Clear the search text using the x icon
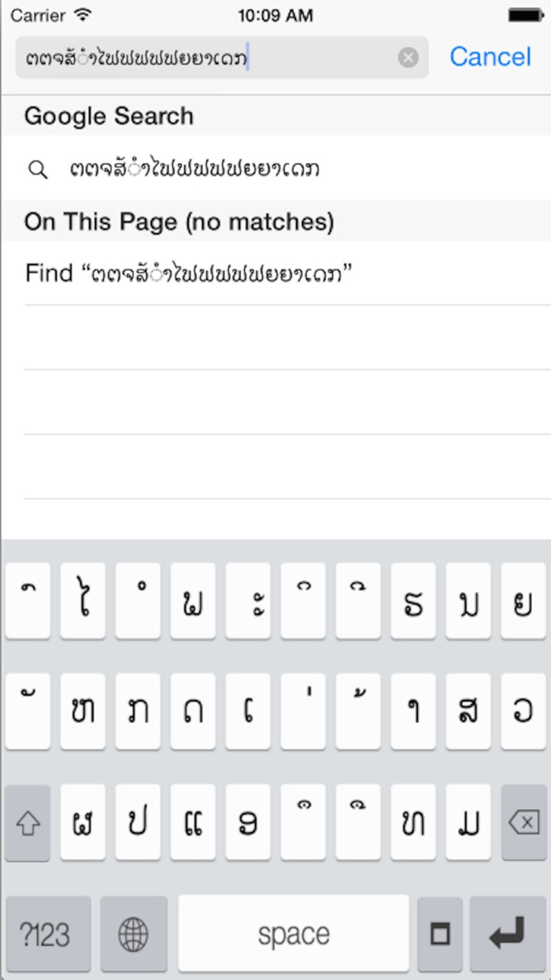This screenshot has width=551, height=980. pos(409,56)
